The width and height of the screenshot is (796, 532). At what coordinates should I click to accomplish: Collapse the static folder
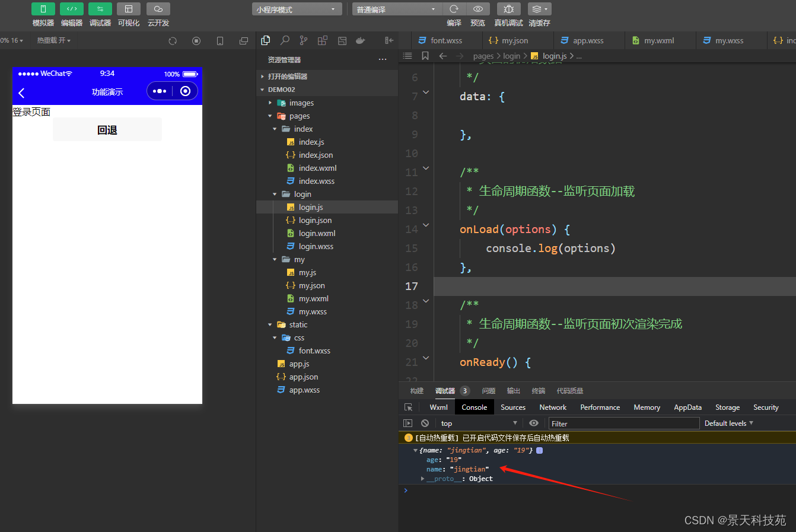click(327, 324)
